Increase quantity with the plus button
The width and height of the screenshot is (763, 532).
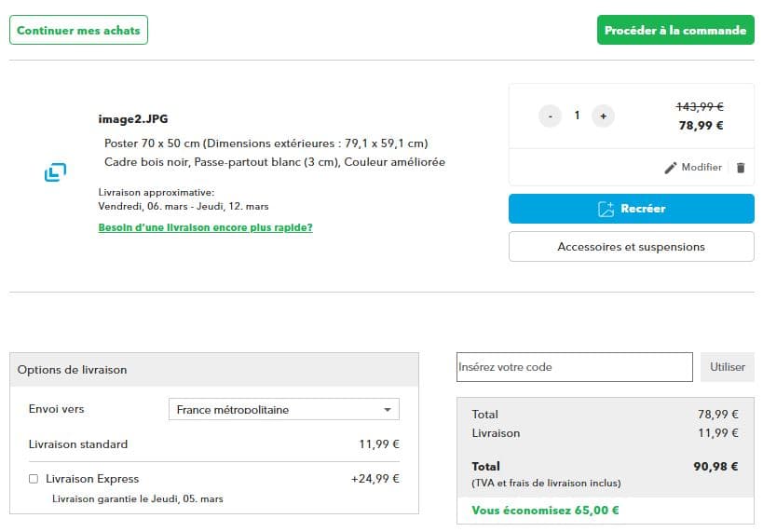pos(603,116)
